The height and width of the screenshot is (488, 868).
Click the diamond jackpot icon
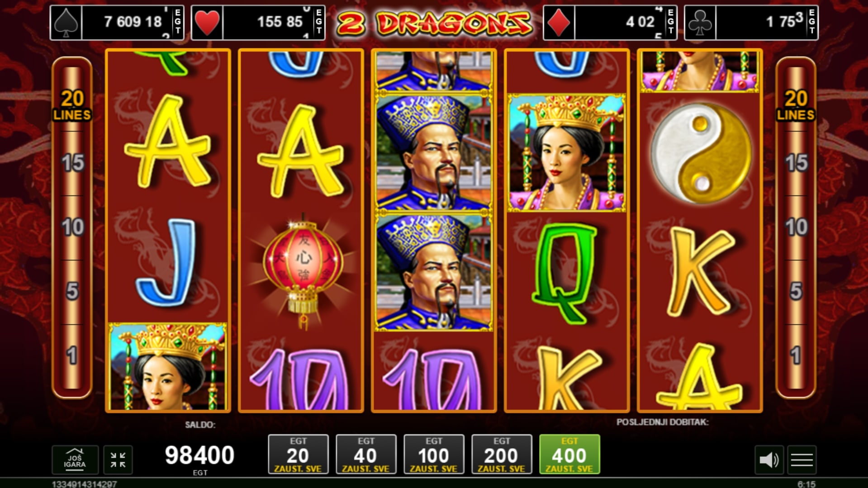coord(559,22)
